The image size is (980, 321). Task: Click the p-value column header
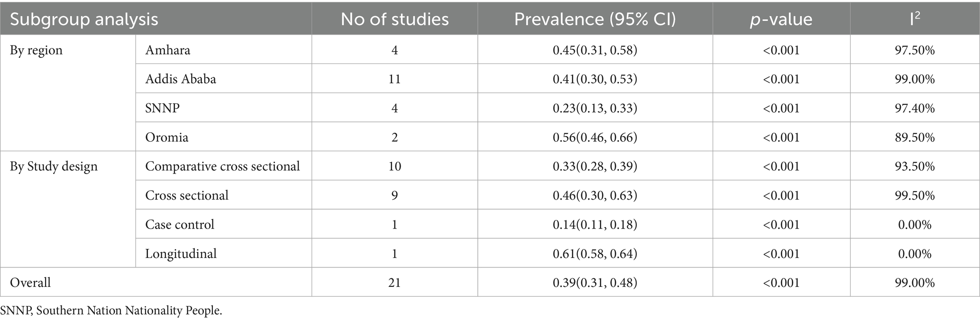tap(781, 19)
